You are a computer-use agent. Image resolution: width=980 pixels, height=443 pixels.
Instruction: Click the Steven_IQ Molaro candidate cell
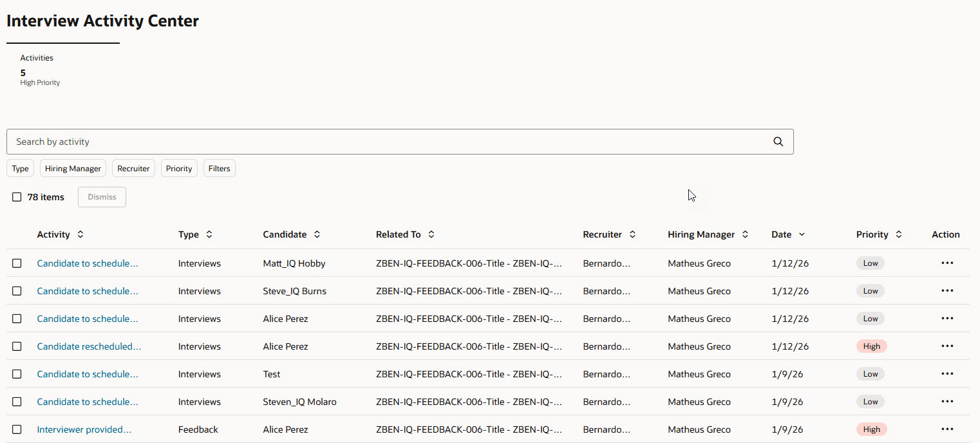[x=299, y=402]
